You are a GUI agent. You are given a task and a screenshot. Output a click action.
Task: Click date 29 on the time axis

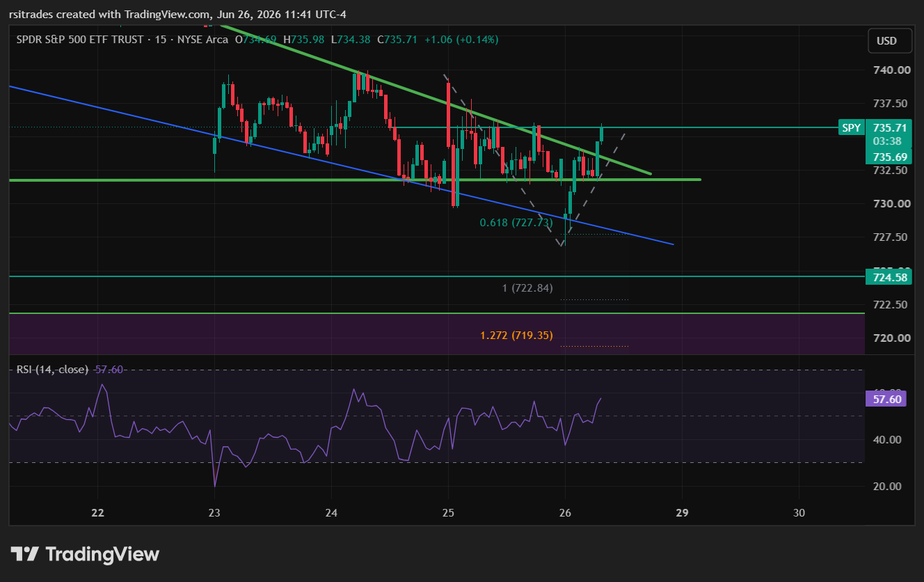pyautogui.click(x=682, y=513)
